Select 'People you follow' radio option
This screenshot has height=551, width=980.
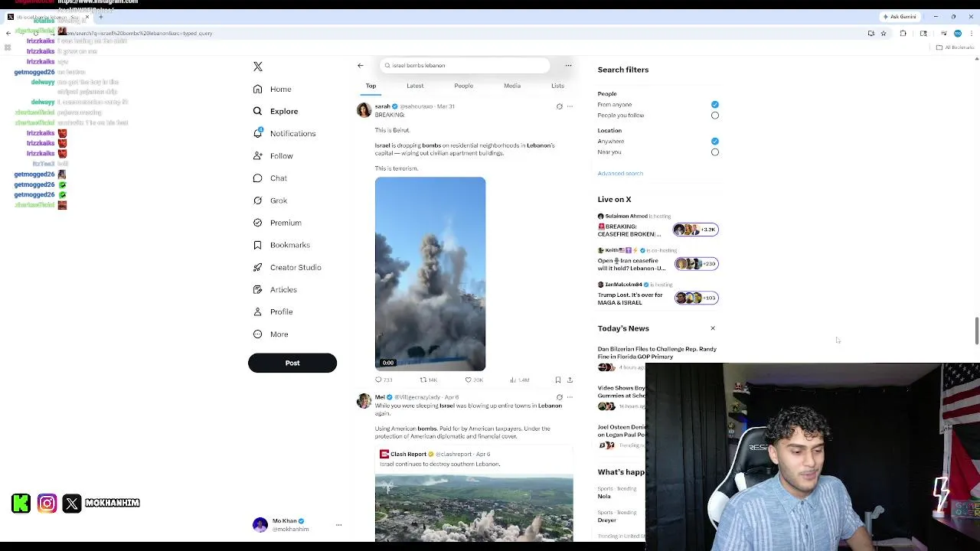click(x=714, y=116)
